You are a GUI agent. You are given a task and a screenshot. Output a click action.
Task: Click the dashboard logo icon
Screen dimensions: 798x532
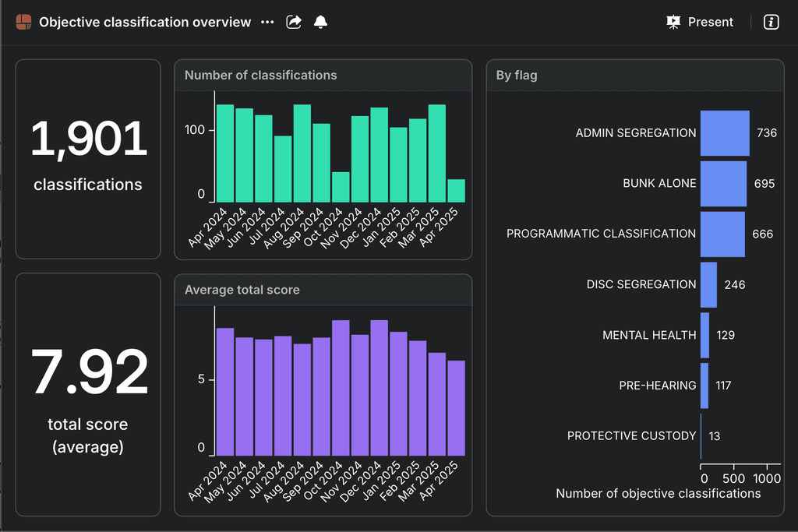(23, 23)
